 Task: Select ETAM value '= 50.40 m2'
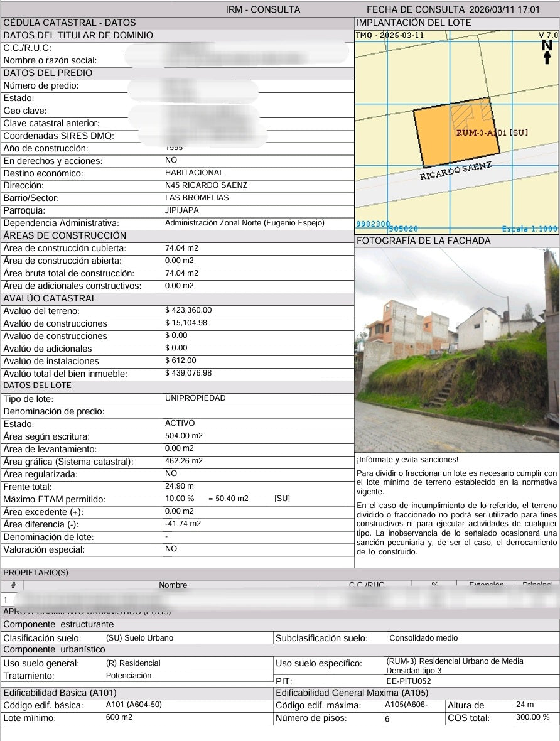click(x=229, y=499)
